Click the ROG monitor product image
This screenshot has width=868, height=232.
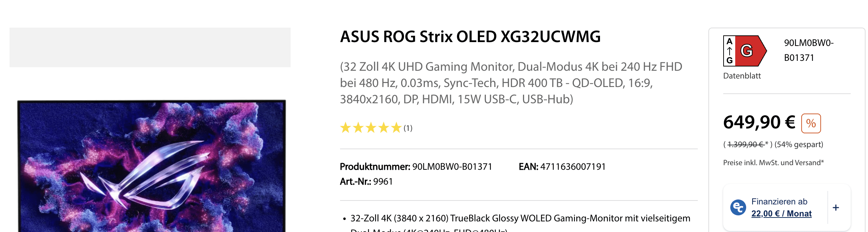151,166
